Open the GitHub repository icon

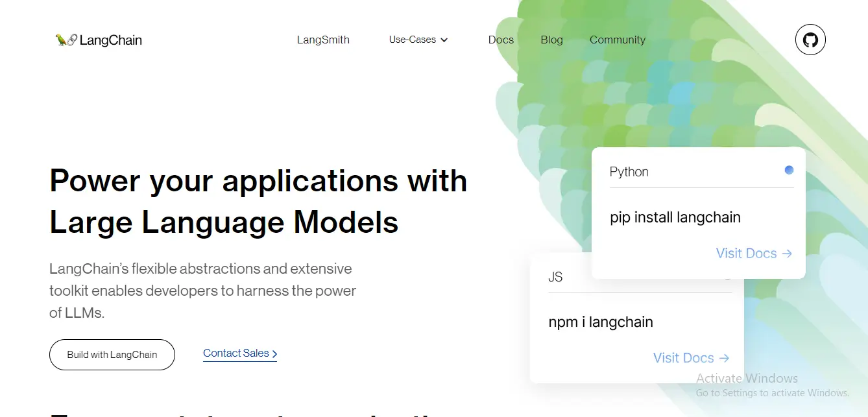[x=810, y=40]
